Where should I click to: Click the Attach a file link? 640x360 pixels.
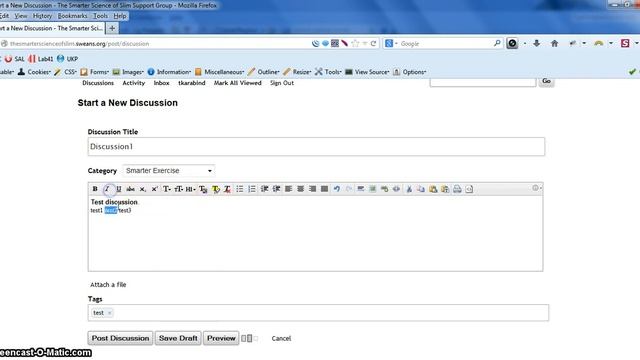click(x=108, y=285)
